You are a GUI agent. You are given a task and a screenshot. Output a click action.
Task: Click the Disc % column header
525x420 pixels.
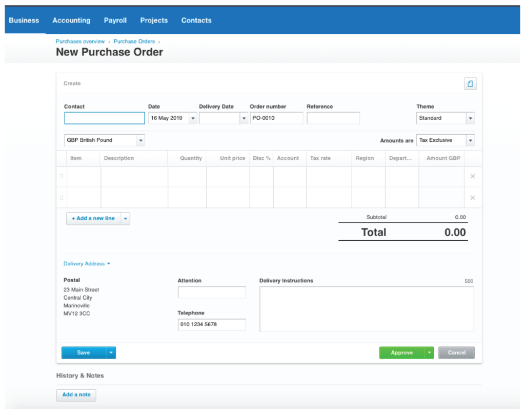261,158
